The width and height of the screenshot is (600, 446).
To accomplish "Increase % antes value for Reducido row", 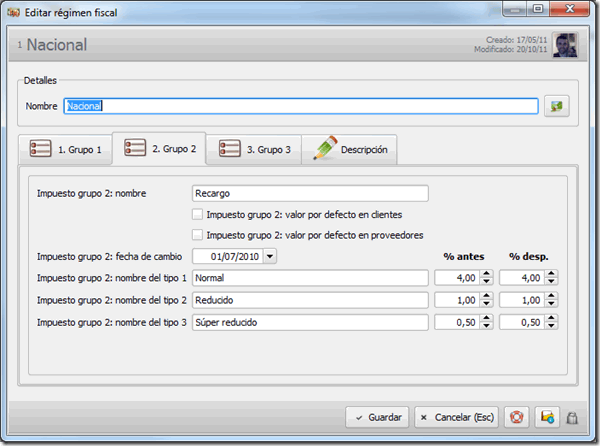I will pos(486,296).
